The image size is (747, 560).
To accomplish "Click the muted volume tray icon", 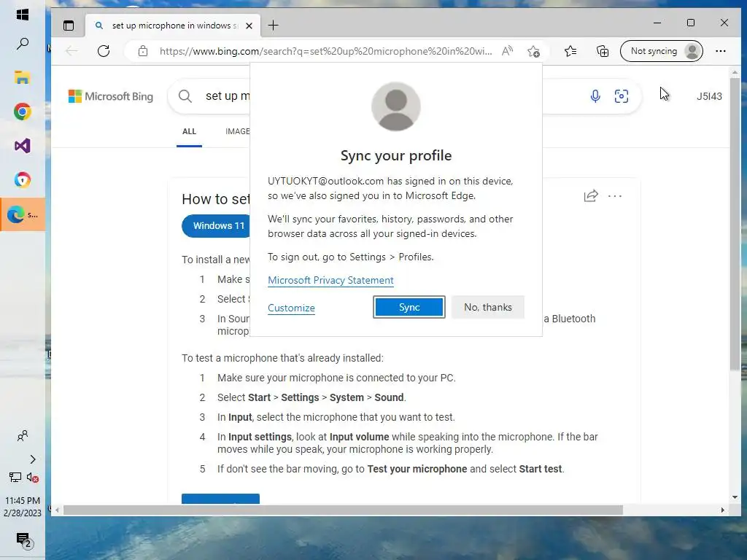I will 32,477.
